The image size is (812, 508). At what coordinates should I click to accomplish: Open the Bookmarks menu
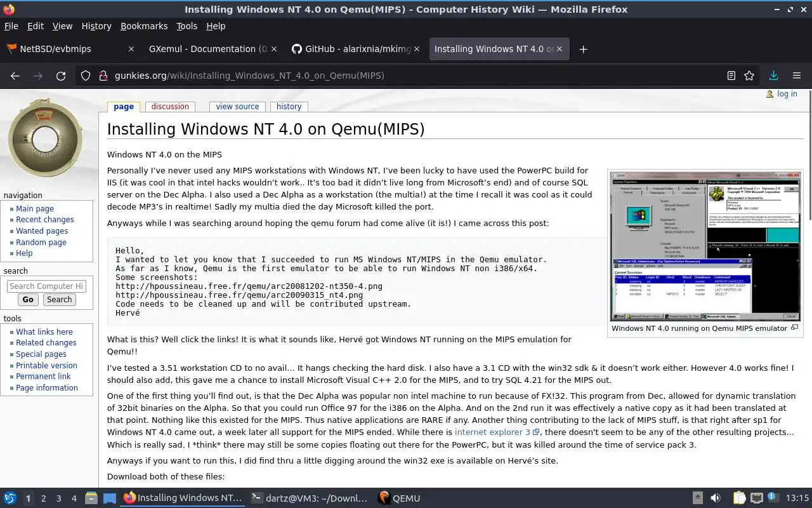144,26
